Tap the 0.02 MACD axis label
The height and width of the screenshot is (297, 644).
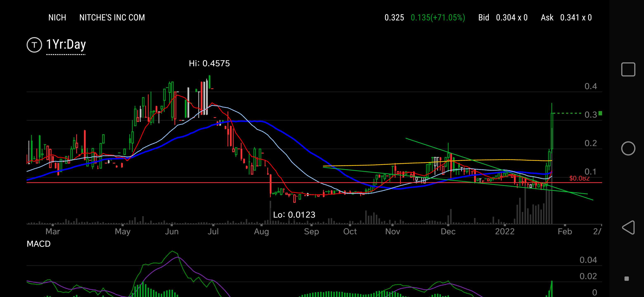pyautogui.click(x=588, y=276)
